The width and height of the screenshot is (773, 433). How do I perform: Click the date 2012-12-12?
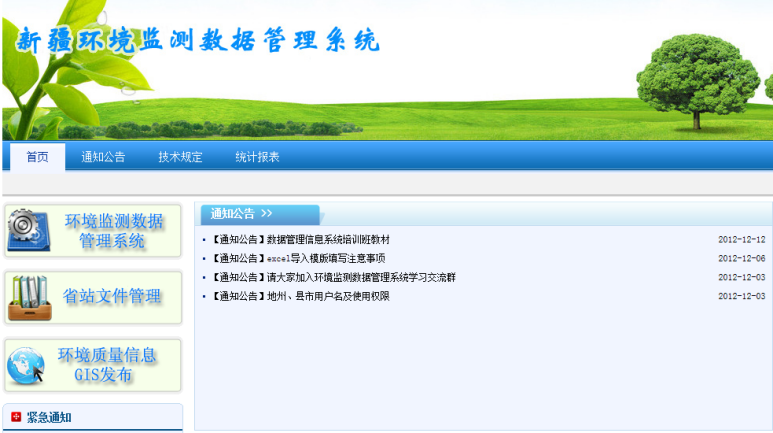point(741,240)
